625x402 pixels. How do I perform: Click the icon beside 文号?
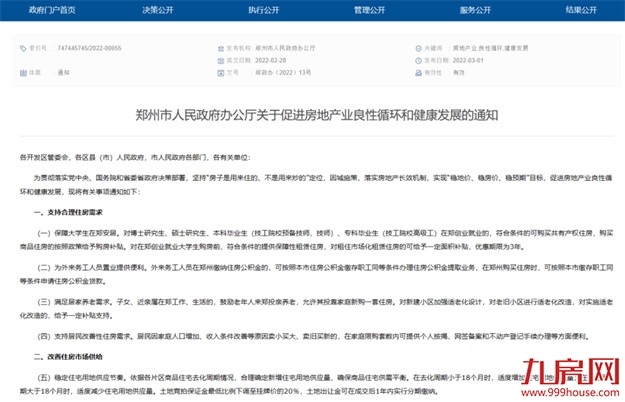pyautogui.click(x=221, y=73)
